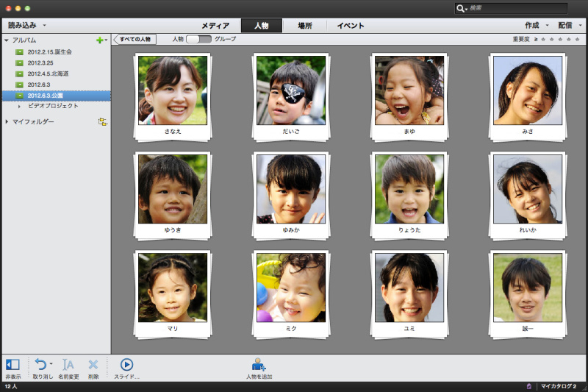
Task: Open the search options dropdown arrow
Action: pyautogui.click(x=466, y=9)
